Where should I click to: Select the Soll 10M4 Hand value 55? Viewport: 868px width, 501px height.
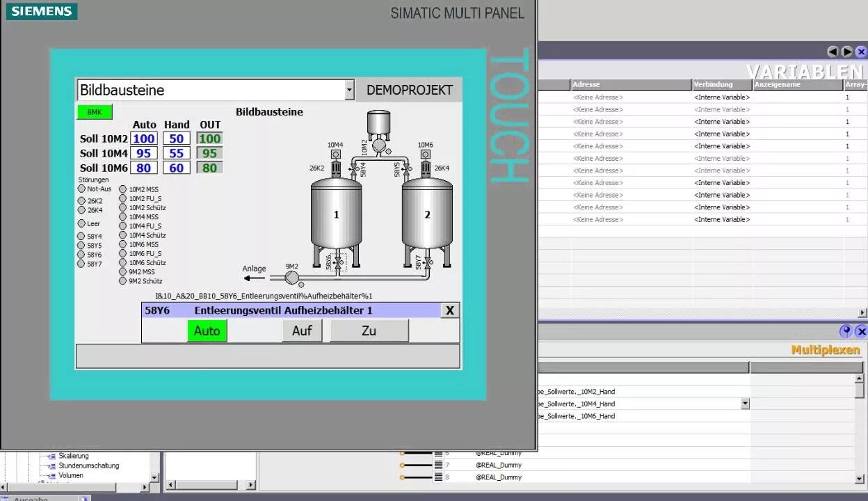(177, 153)
